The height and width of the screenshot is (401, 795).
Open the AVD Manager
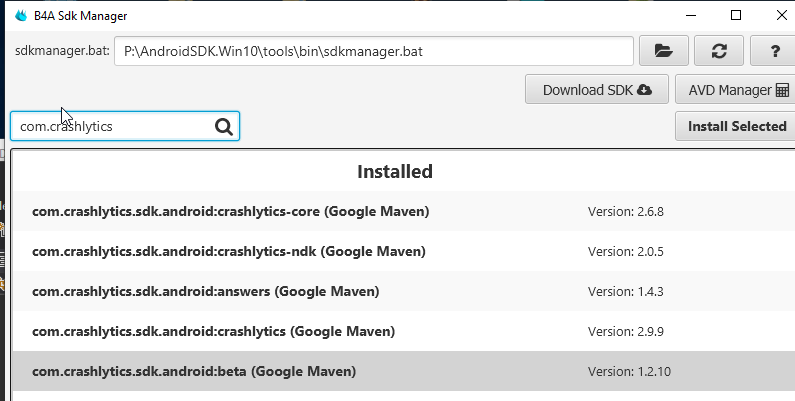tap(734, 89)
